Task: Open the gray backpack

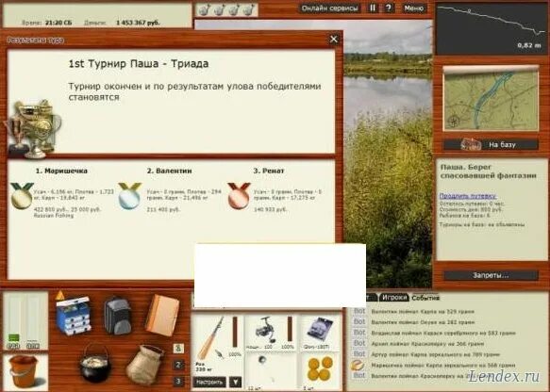Action: [x=118, y=316]
